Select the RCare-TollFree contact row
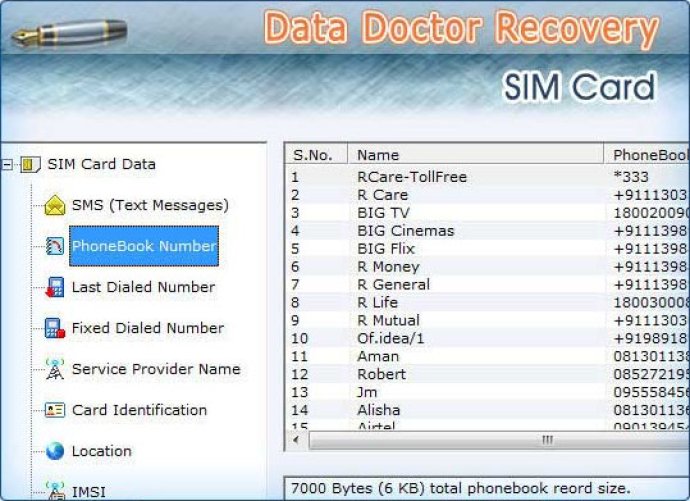 [x=488, y=177]
